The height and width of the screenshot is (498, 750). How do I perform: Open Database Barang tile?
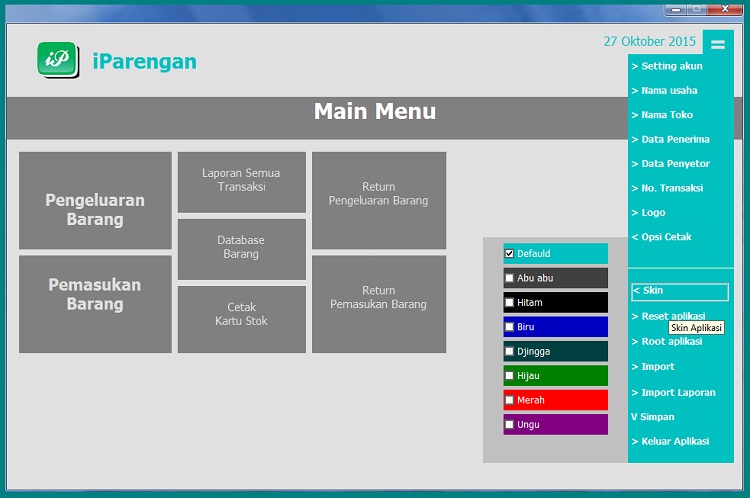click(x=242, y=249)
